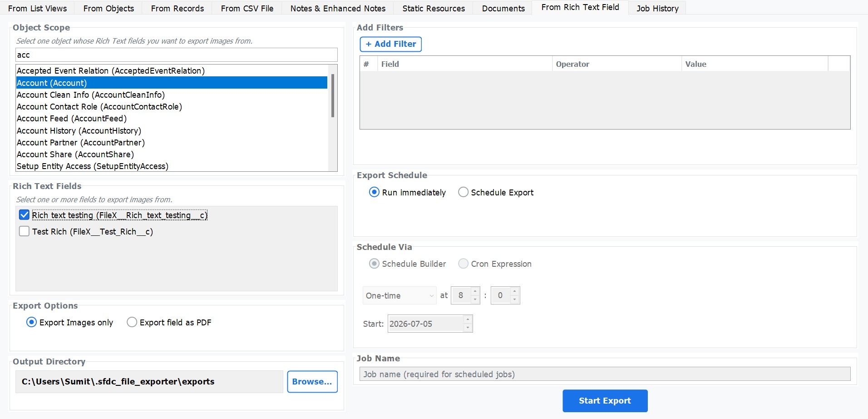Pick Account History from the list

pos(172,130)
